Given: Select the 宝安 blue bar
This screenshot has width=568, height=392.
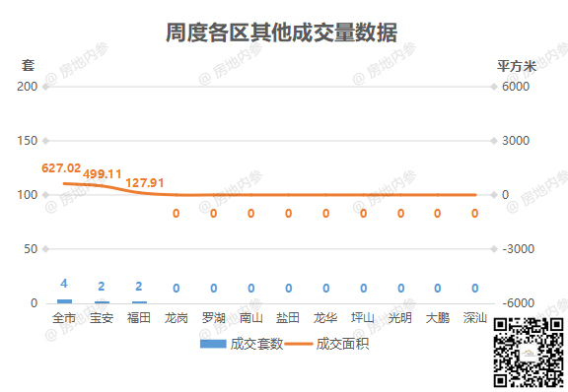Looking at the screenshot, I should (102, 302).
